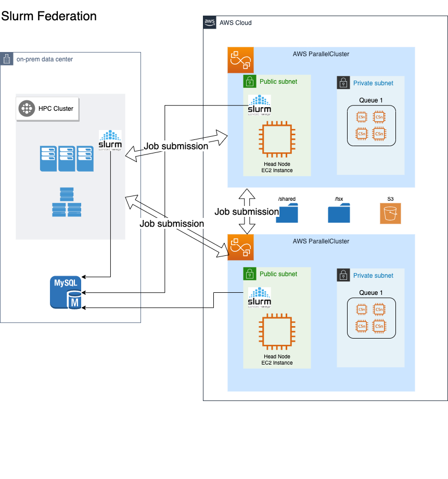Click the MySQL database icon

pos(66,293)
